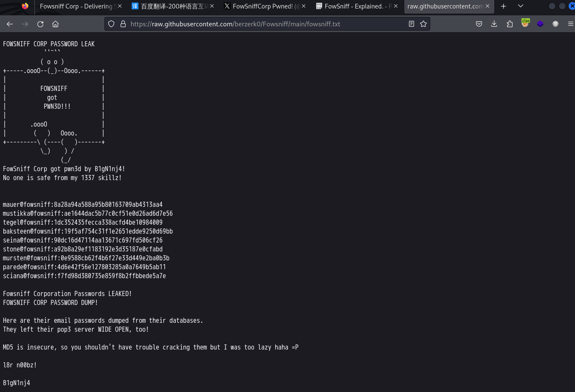The width and height of the screenshot is (575, 392).
Task: Click the forward navigation arrow
Action: [25, 24]
